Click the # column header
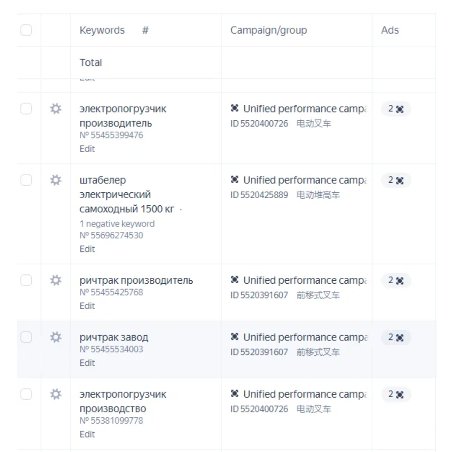The width and height of the screenshot is (476, 452). point(145,30)
